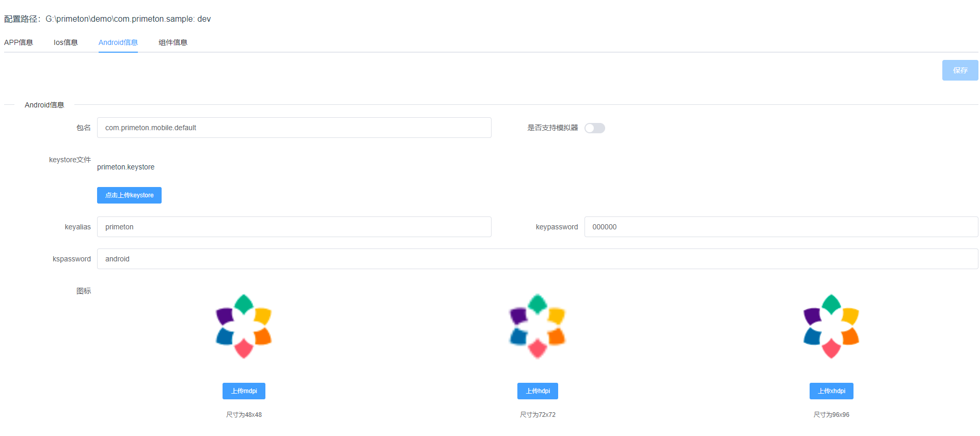Switch to the APP信息 tab

[19, 42]
